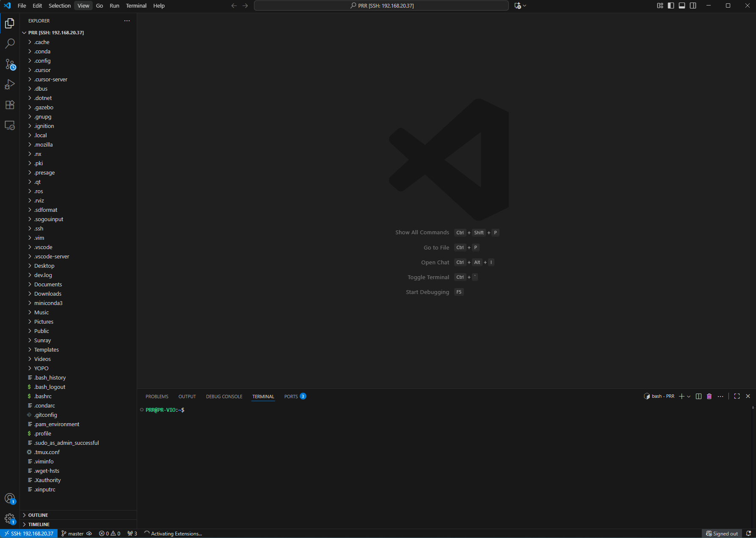Open the Remote Explorer view

click(x=10, y=126)
